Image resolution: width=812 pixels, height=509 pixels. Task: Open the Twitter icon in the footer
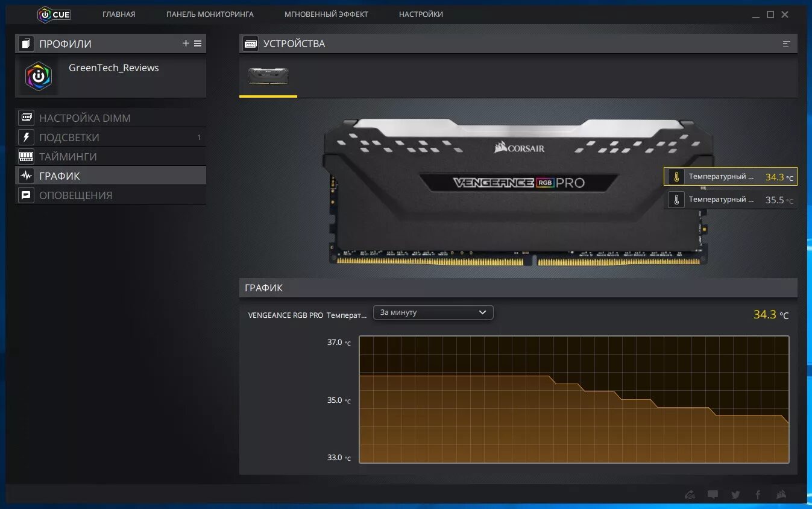click(x=735, y=495)
